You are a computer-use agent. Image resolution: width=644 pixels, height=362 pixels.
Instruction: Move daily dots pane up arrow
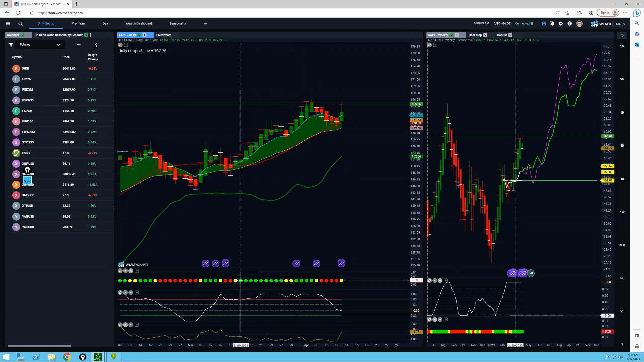[x=131, y=271]
